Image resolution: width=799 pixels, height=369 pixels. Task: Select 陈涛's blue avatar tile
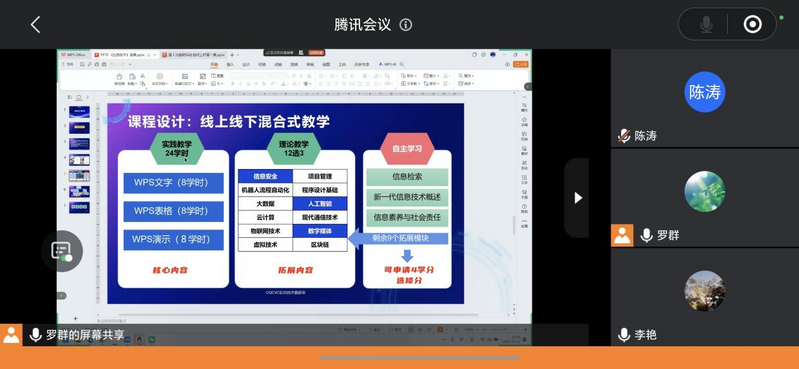pos(705,92)
